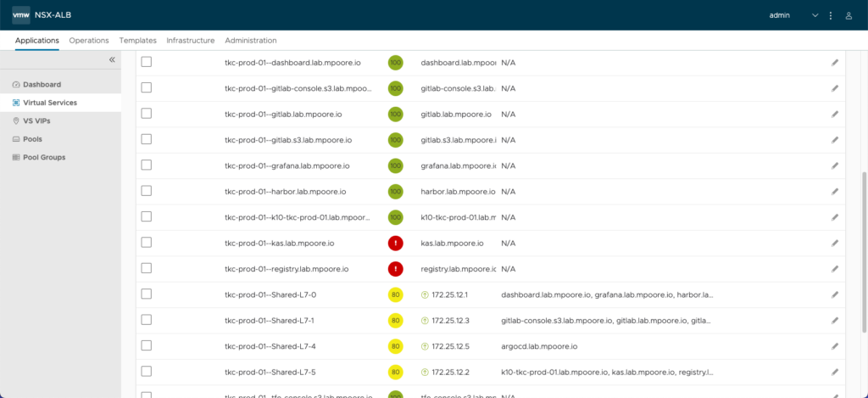
Task: Click the vertical scrollbar thumb
Action: (865, 252)
